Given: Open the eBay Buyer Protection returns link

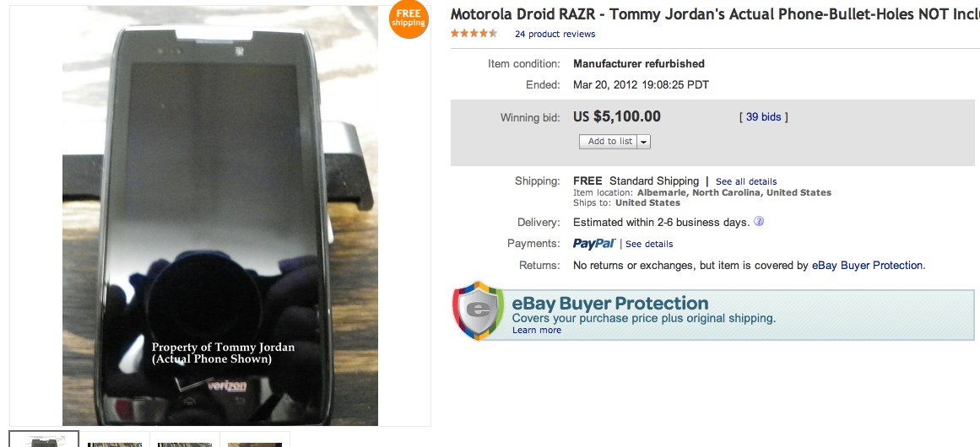Looking at the screenshot, I should 867,266.
